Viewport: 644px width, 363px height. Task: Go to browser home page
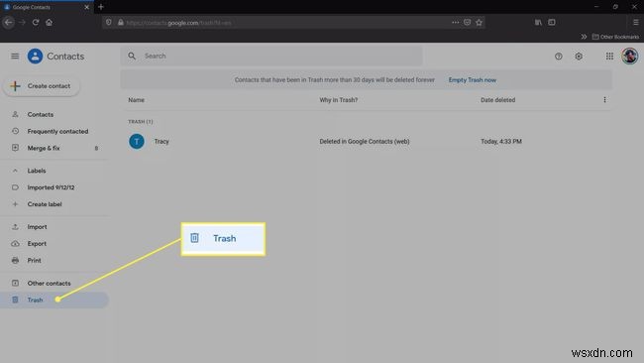(x=50, y=22)
